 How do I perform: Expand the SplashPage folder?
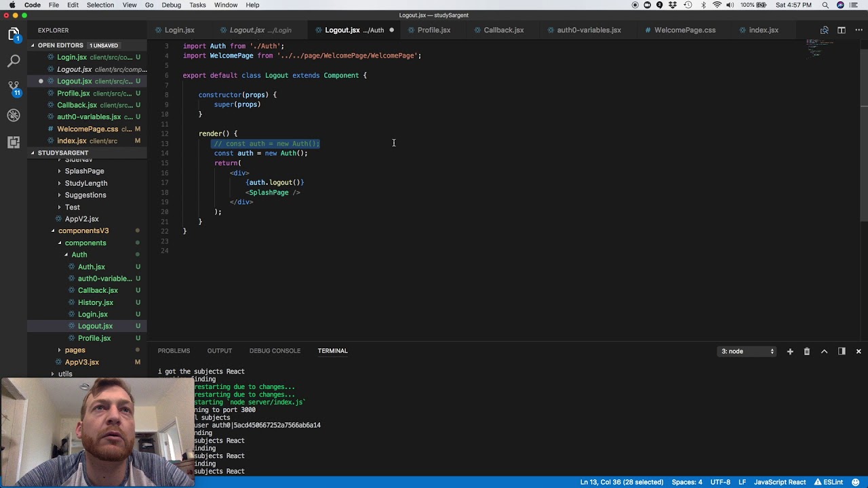[84, 171]
